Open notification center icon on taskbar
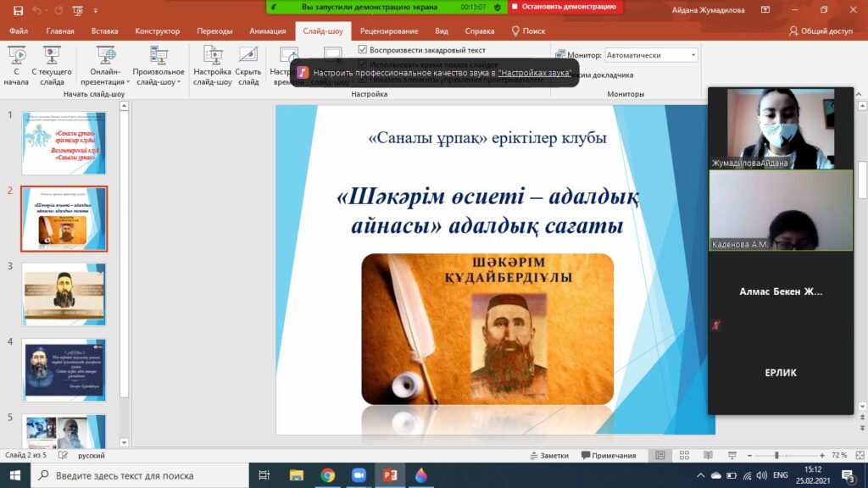The width and height of the screenshot is (868, 488). coord(849,475)
